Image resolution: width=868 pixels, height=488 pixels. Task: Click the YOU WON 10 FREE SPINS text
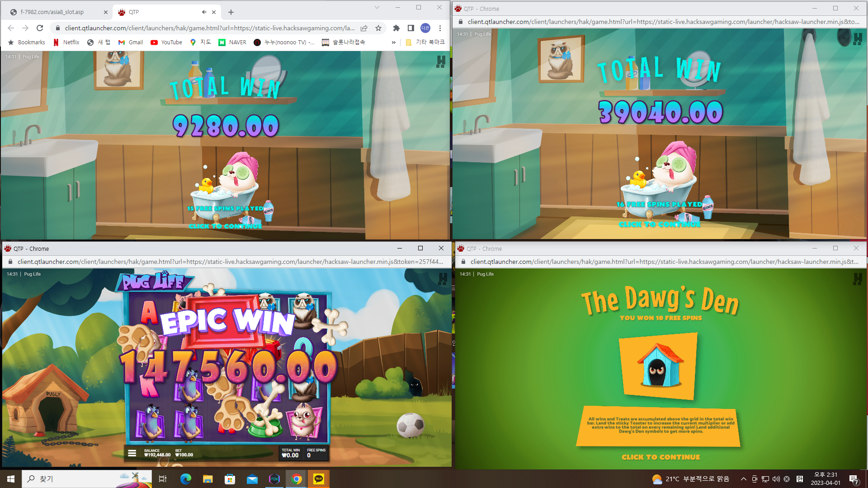pos(661,318)
